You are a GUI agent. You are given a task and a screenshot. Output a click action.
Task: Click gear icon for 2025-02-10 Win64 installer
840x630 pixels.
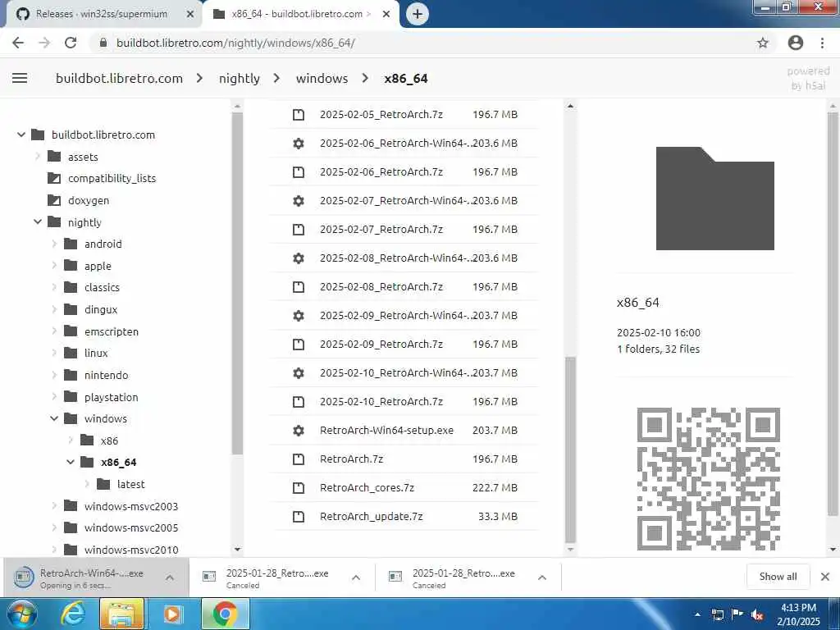[299, 373]
